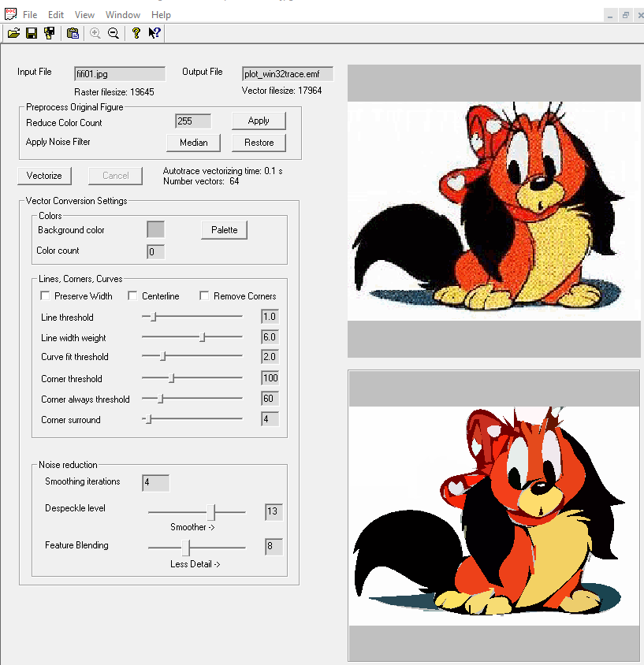644x665 pixels.
Task: Click the Background color swatch
Action: point(155,229)
